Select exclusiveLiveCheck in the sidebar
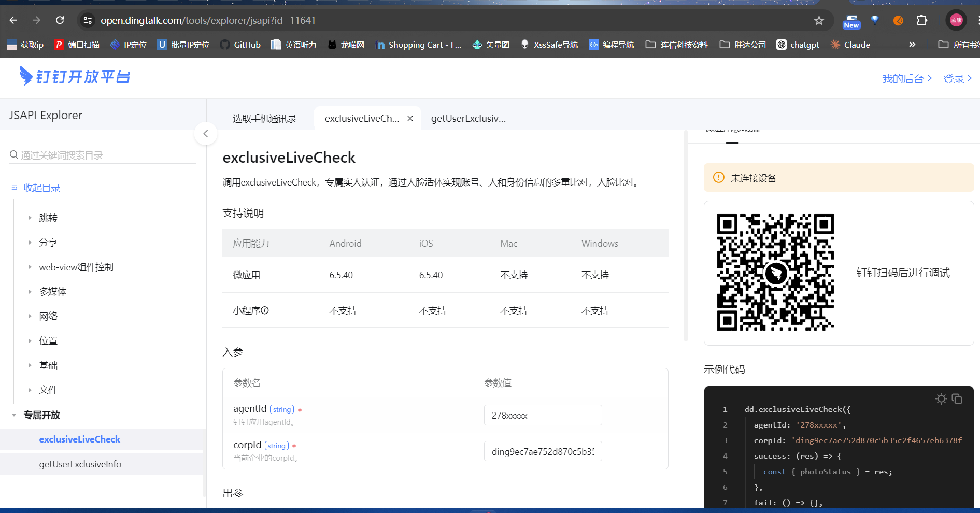980x513 pixels. (x=79, y=439)
